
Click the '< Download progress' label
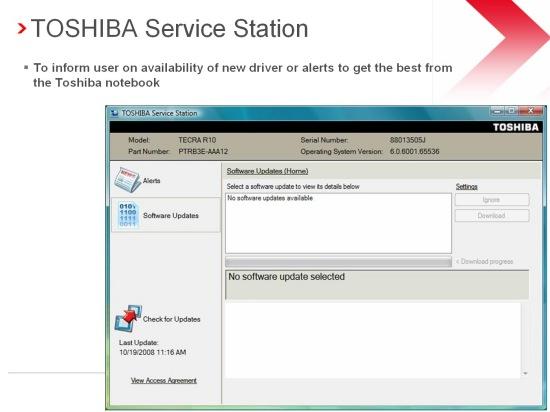point(484,262)
